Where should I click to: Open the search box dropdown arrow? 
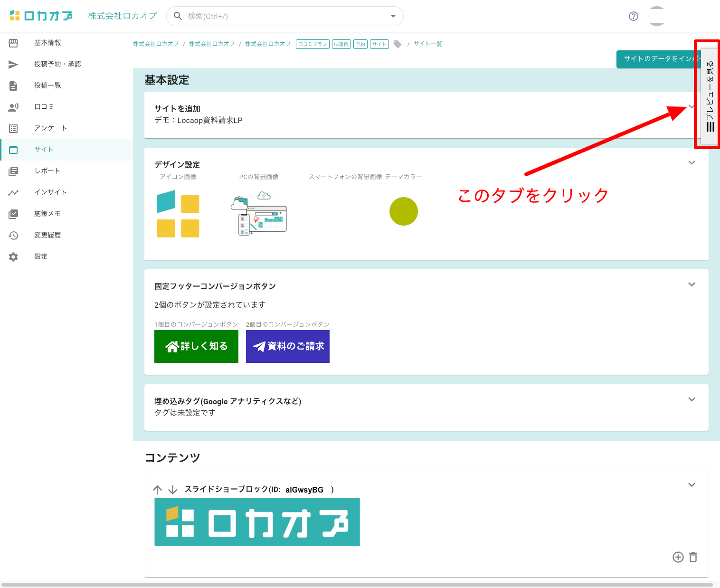point(393,16)
